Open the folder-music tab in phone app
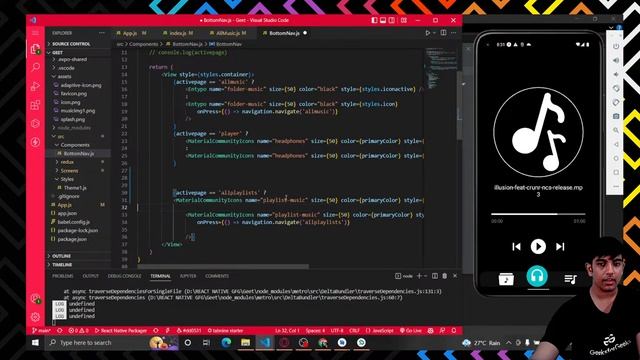 pyautogui.click(x=506, y=279)
